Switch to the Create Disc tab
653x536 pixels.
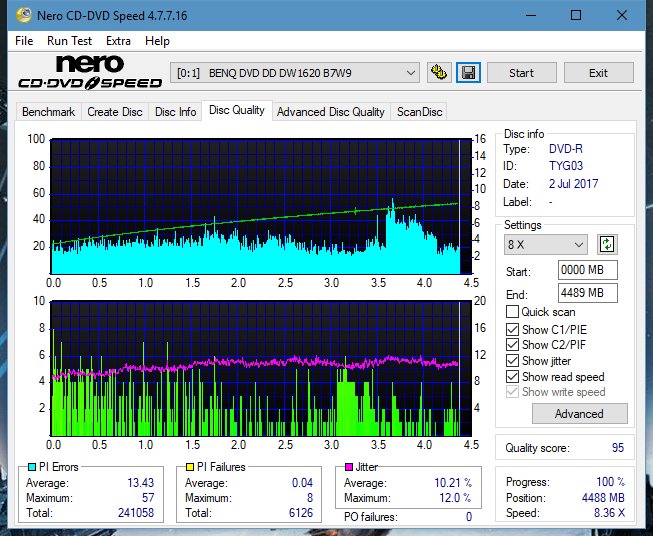coord(115,112)
